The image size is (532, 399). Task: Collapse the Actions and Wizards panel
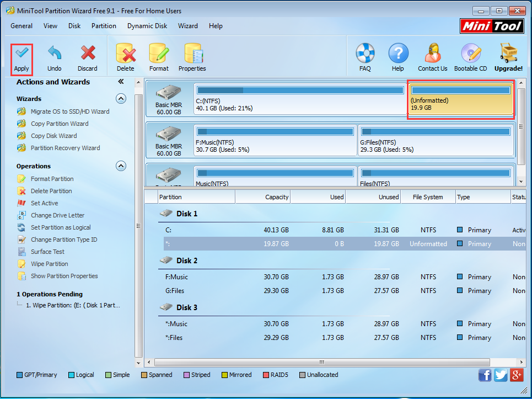[121, 82]
